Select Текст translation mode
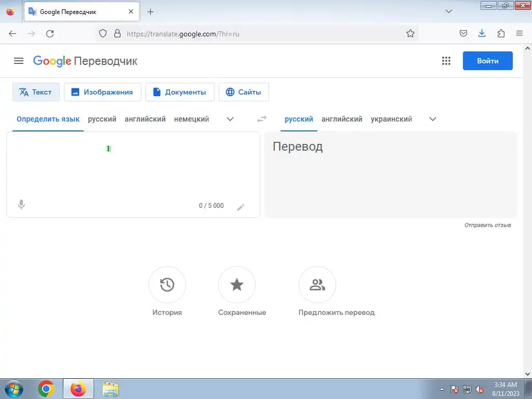 36,92
